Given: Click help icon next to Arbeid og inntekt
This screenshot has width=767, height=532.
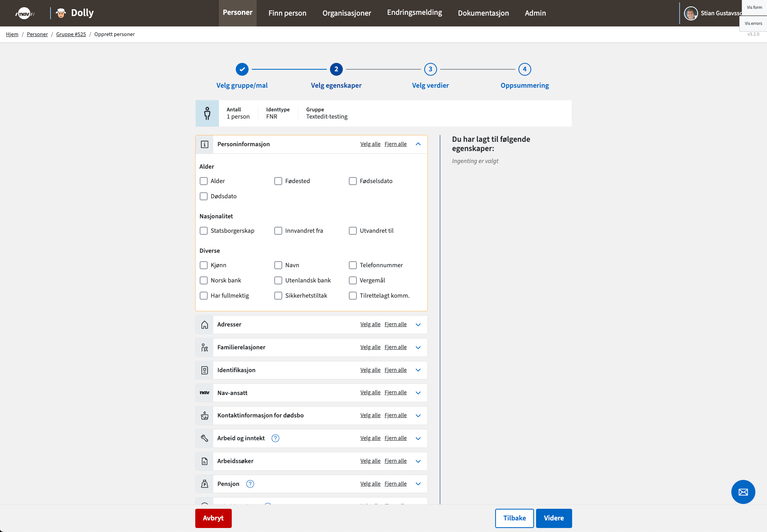Looking at the screenshot, I should tap(275, 438).
